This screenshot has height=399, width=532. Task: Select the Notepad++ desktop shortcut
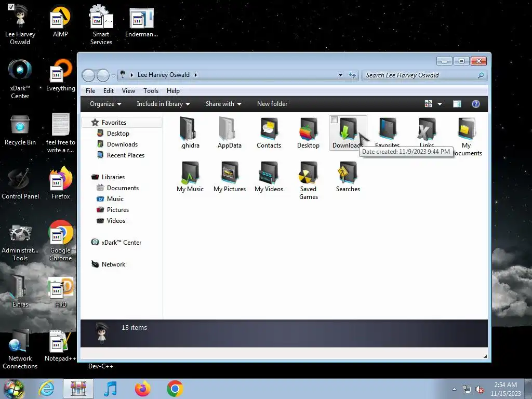click(60, 346)
